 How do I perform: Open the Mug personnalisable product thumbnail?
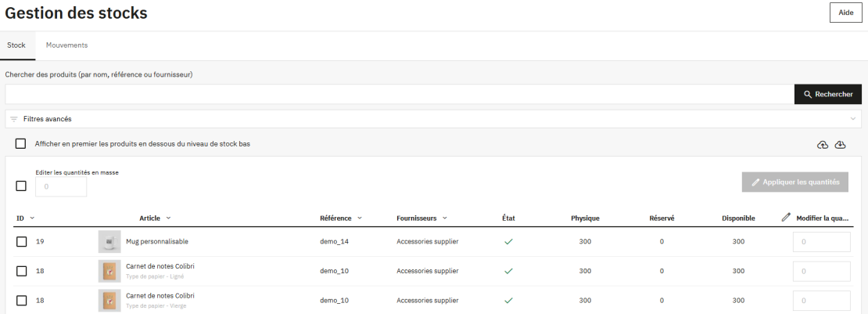coord(109,241)
